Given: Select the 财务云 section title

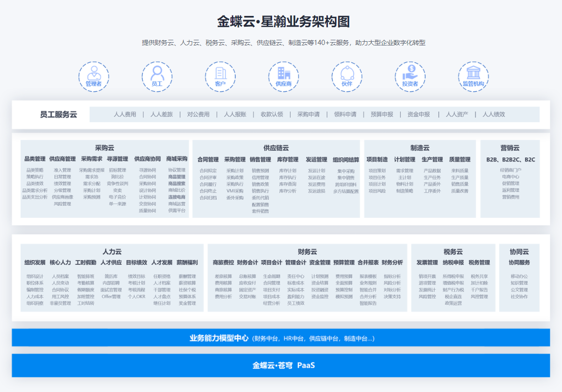Looking at the screenshot, I should pyautogui.click(x=308, y=251).
